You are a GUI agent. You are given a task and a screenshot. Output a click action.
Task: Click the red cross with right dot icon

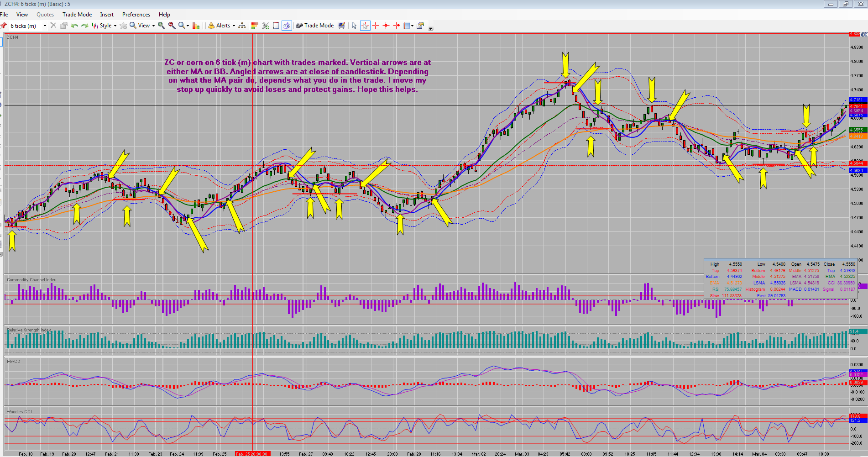397,26
